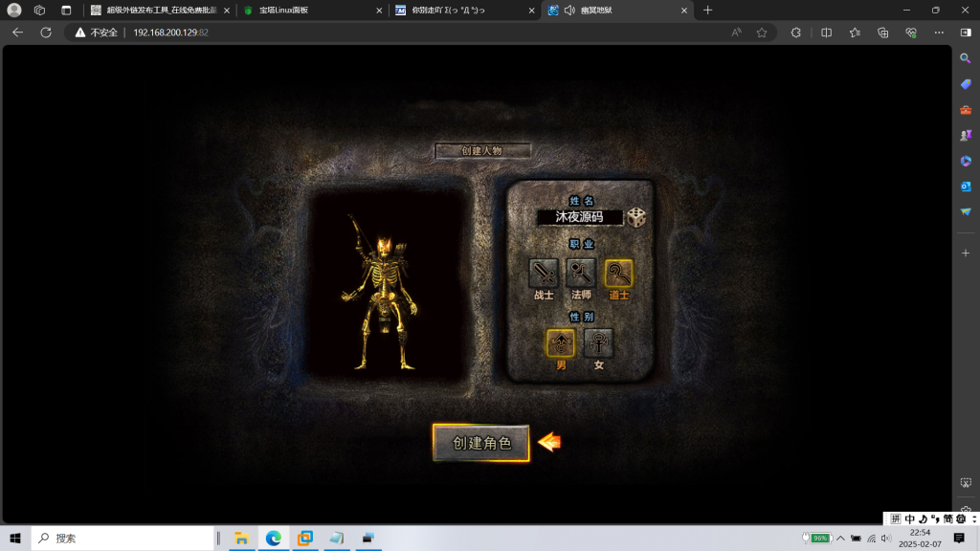Open File Explorer from the taskbar
The image size is (980, 551).
(x=242, y=539)
